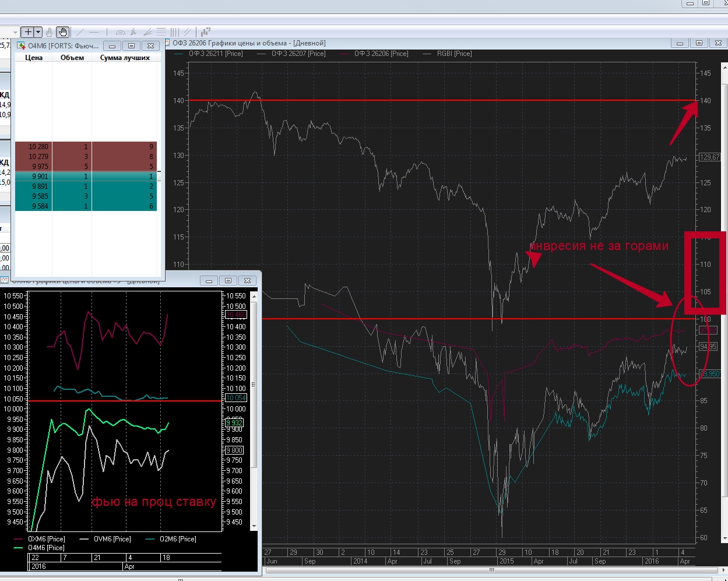Open the crosshair tool dropdown arrow

(38, 32)
